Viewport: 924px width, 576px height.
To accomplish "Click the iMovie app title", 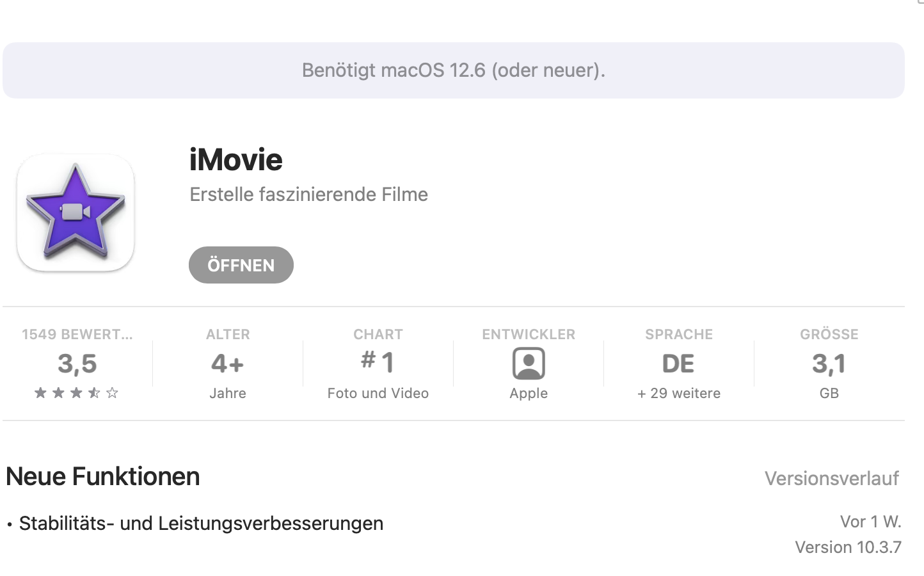I will click(236, 160).
